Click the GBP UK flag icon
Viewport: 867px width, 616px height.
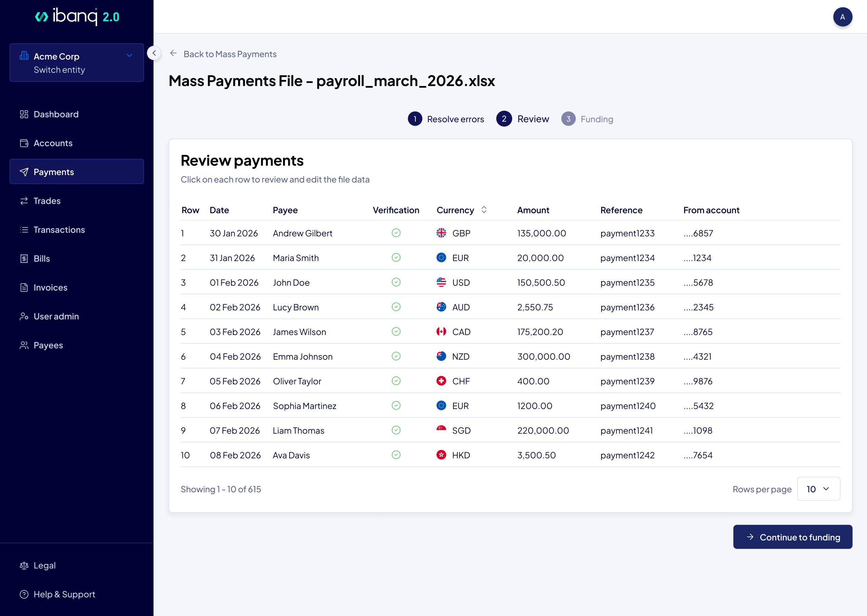click(441, 233)
